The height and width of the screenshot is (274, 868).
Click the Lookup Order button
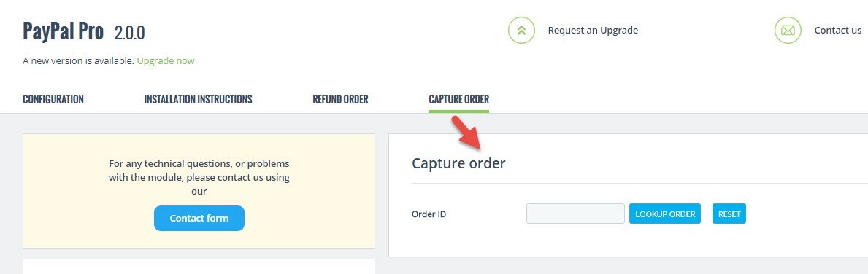tap(665, 214)
